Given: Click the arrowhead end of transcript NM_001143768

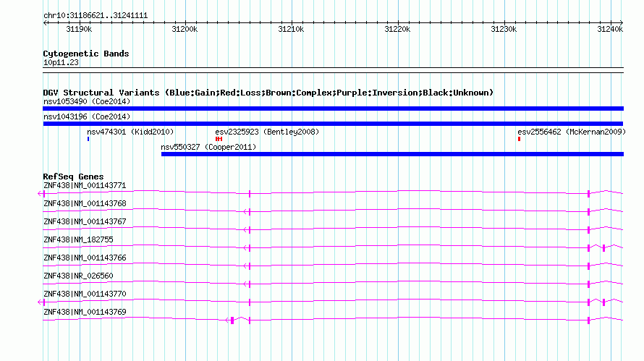Looking at the screenshot, I should [x=247, y=211].
